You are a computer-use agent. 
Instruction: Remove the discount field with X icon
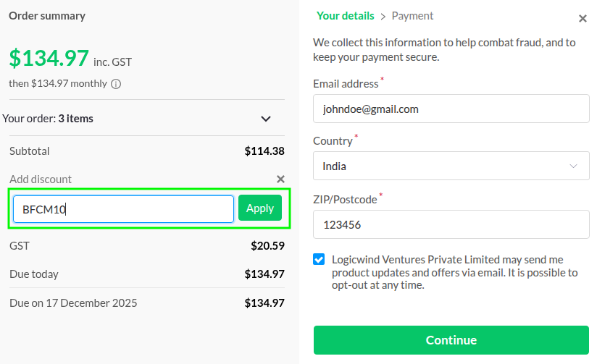point(281,179)
